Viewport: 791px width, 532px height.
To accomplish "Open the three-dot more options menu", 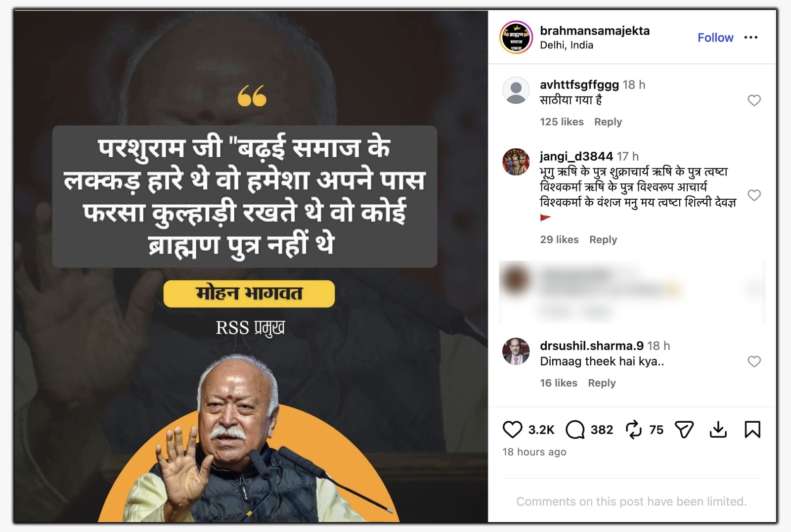I will tap(750, 38).
